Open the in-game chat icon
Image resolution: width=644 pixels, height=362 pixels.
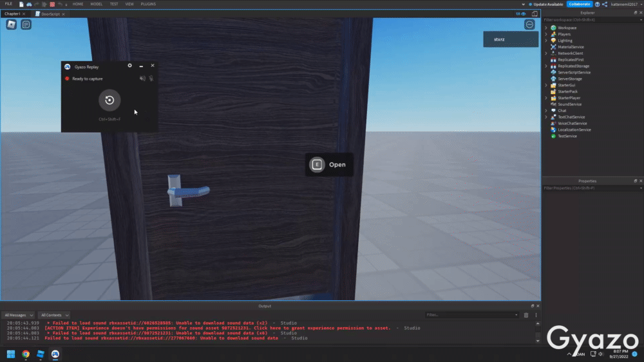click(26, 24)
